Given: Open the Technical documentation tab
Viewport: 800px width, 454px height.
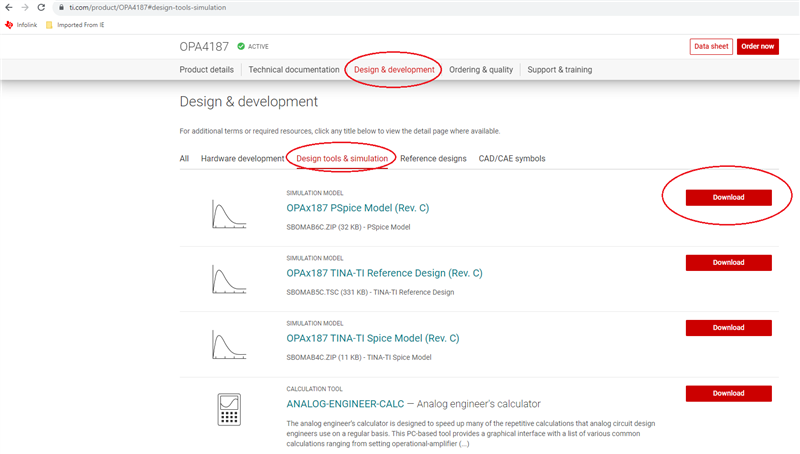Looking at the screenshot, I should pos(294,70).
